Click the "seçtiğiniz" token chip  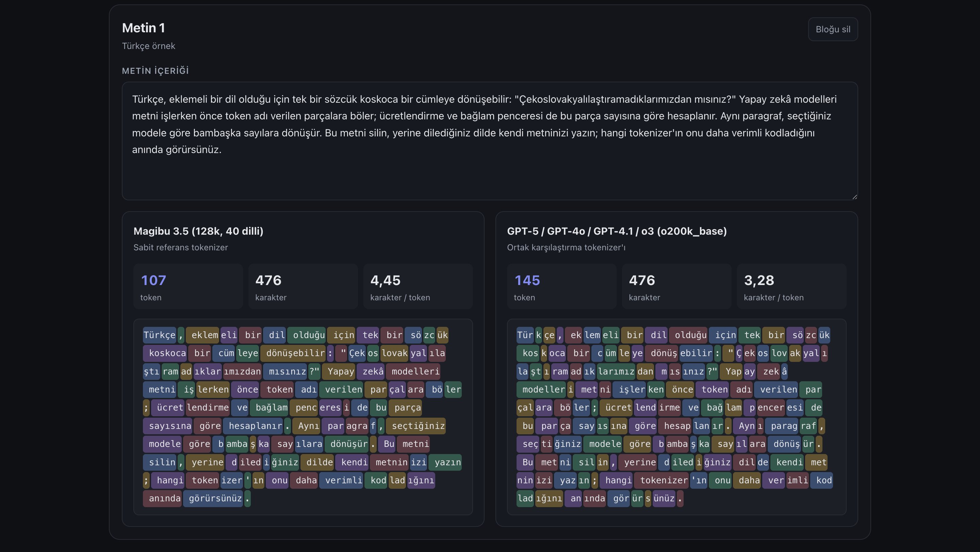pyautogui.click(x=415, y=426)
